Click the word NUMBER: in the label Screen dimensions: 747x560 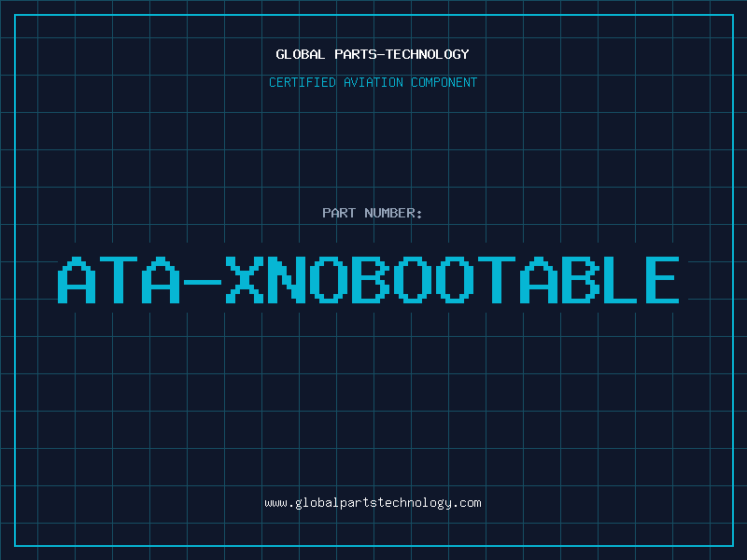tap(394, 213)
